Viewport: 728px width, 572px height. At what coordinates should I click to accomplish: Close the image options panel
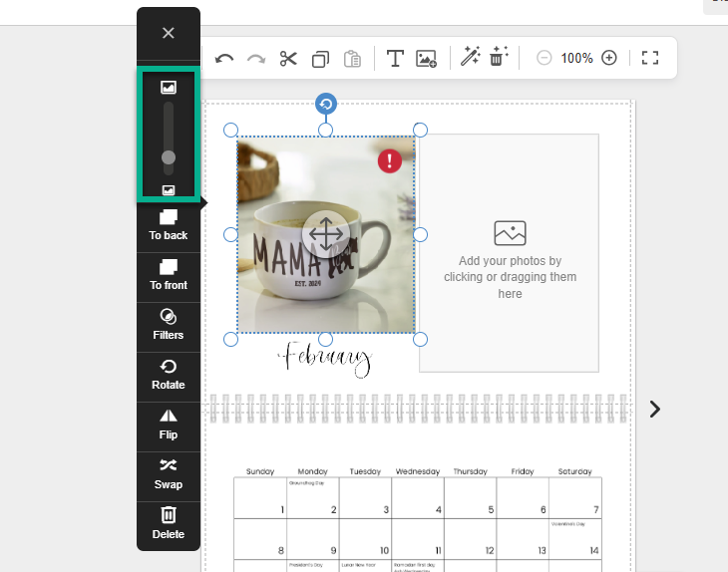[169, 33]
